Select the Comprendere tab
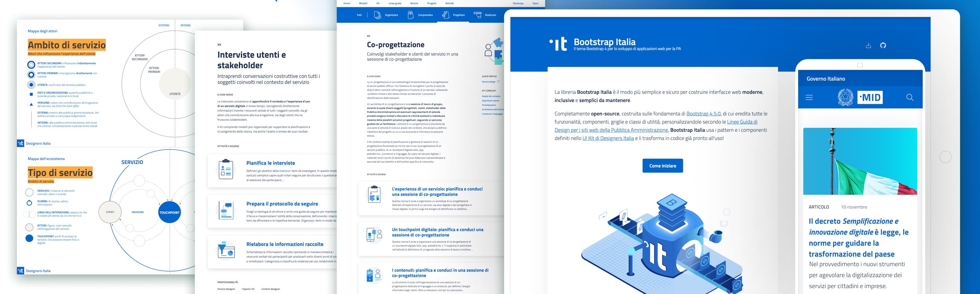980x294 pixels. 421,15
